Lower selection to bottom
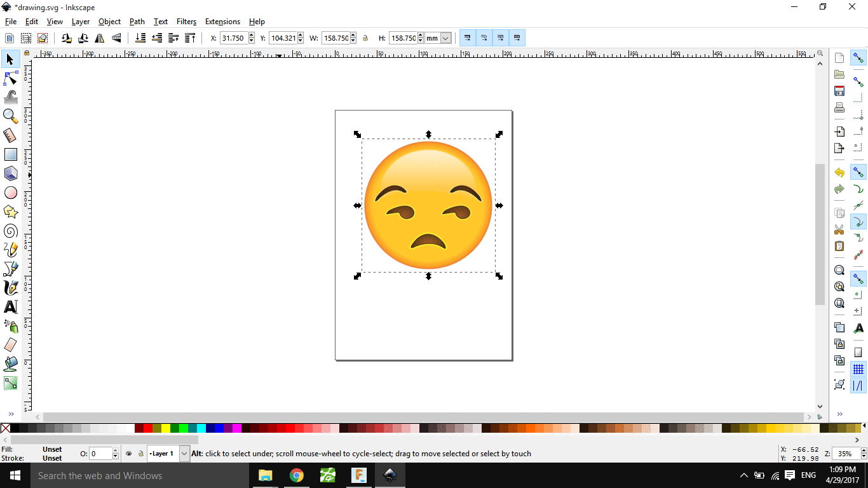The height and width of the screenshot is (488, 868). tap(140, 38)
